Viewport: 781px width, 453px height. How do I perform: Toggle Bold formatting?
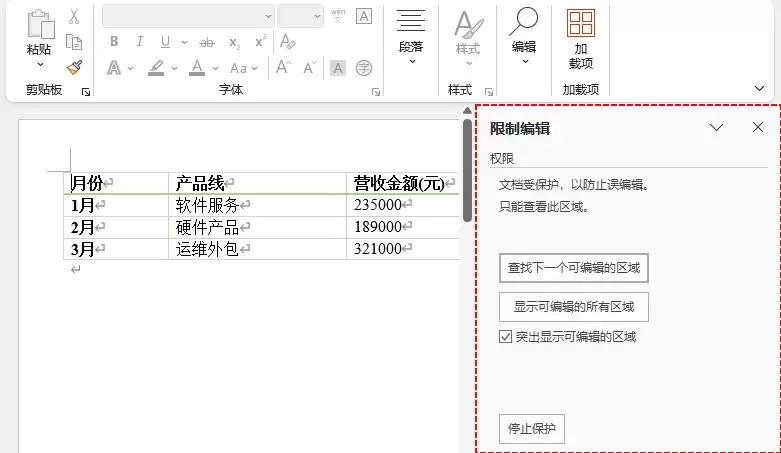click(x=114, y=42)
